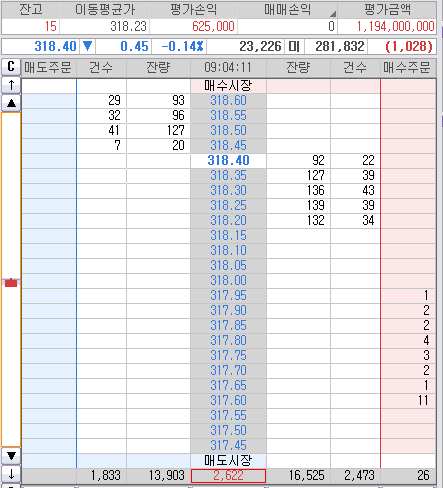Viewport: 443px width, 488px height.
Task: Click the blue down-triangle change indicator
Action: [x=88, y=46]
